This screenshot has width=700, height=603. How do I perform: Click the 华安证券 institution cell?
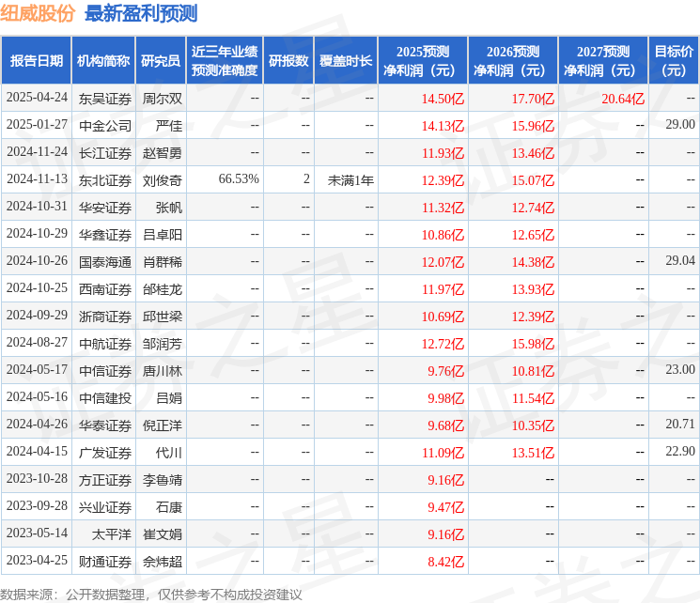point(105,208)
